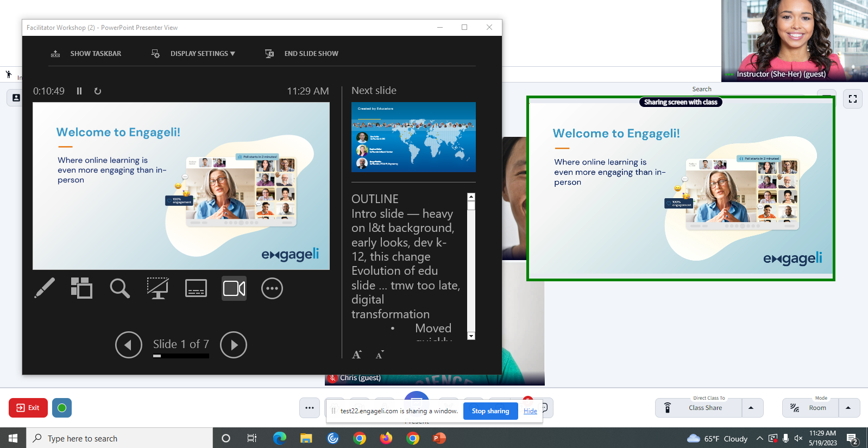The height and width of the screenshot is (448, 868).
Task: Open more slide show options ellipsis
Action: click(x=272, y=288)
